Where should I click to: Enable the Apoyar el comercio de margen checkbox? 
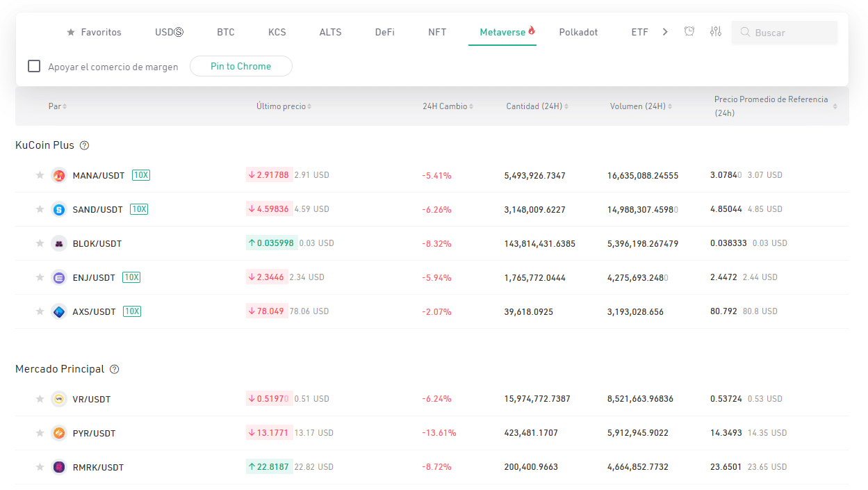tap(34, 67)
